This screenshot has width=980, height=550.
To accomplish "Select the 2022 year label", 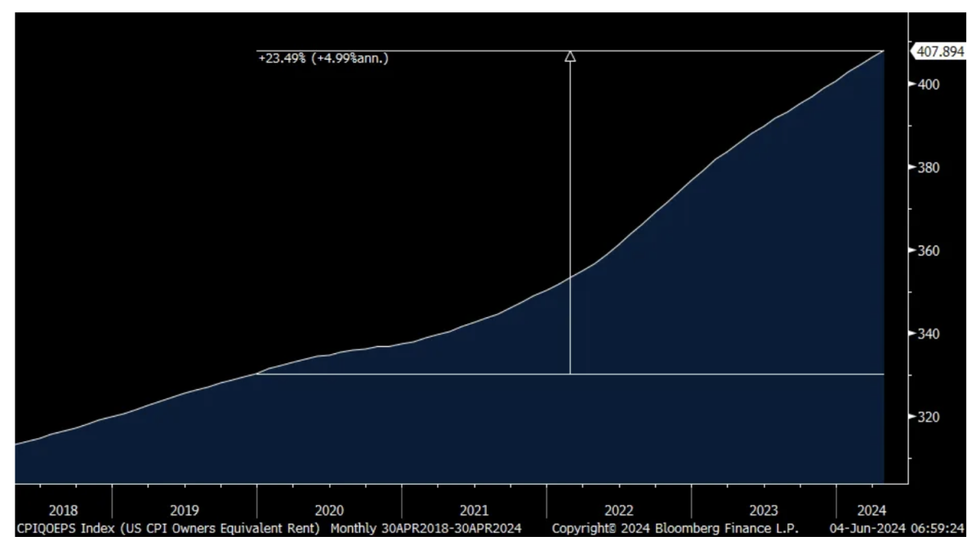I will click(618, 511).
